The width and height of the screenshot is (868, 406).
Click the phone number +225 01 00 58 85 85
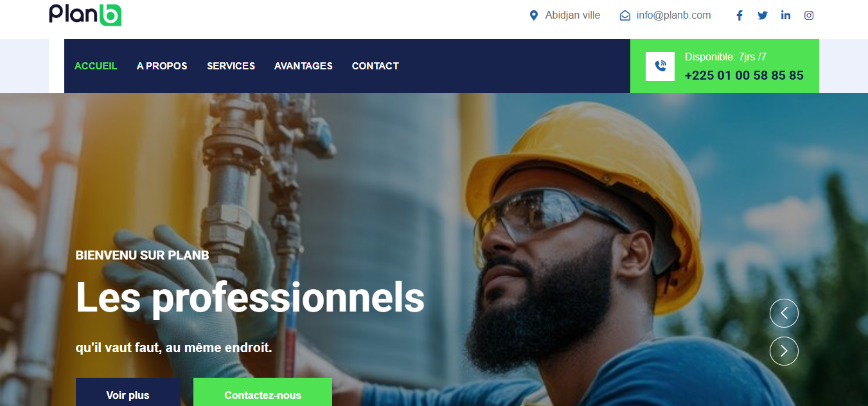point(744,75)
